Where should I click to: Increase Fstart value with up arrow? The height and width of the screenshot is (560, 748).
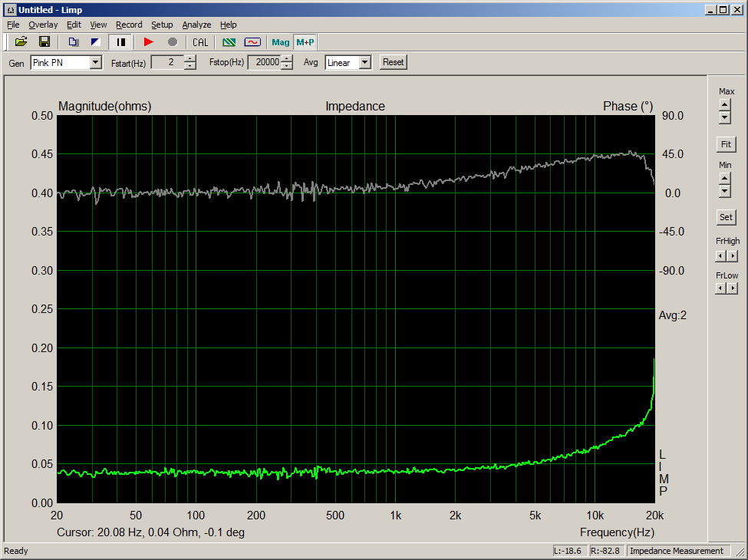[x=189, y=58]
